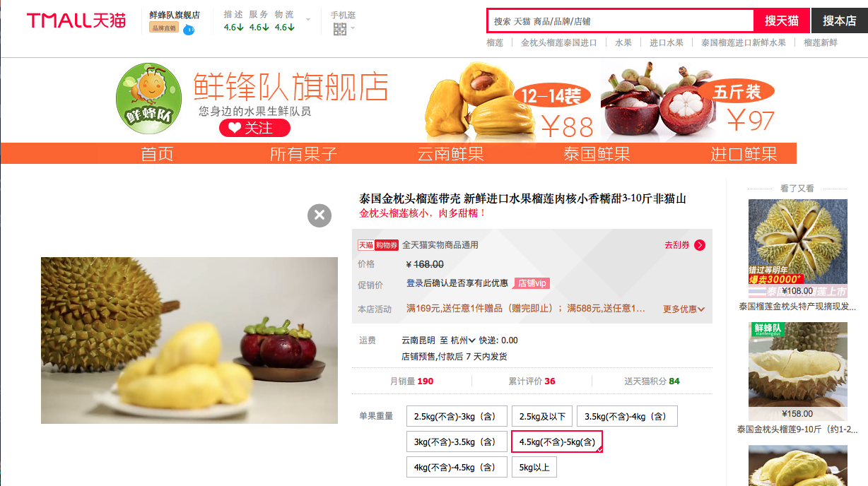Select weight option 2.5kg及以下
Image resolution: width=868 pixels, height=486 pixels.
pyautogui.click(x=541, y=416)
